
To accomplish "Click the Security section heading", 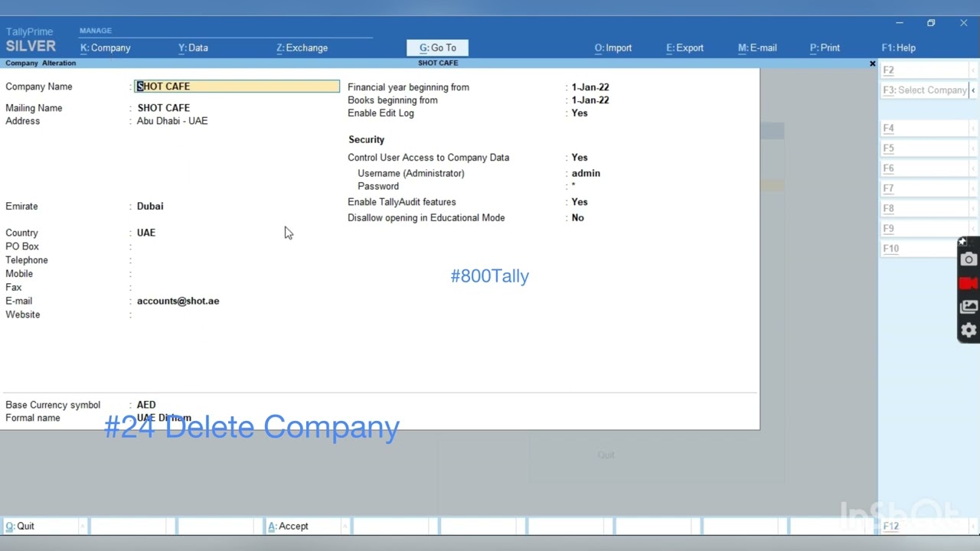I will [367, 140].
